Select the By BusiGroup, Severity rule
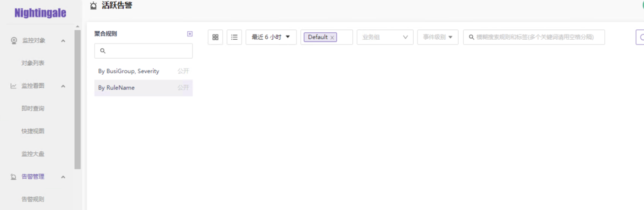The width and height of the screenshot is (644, 210). click(143, 71)
